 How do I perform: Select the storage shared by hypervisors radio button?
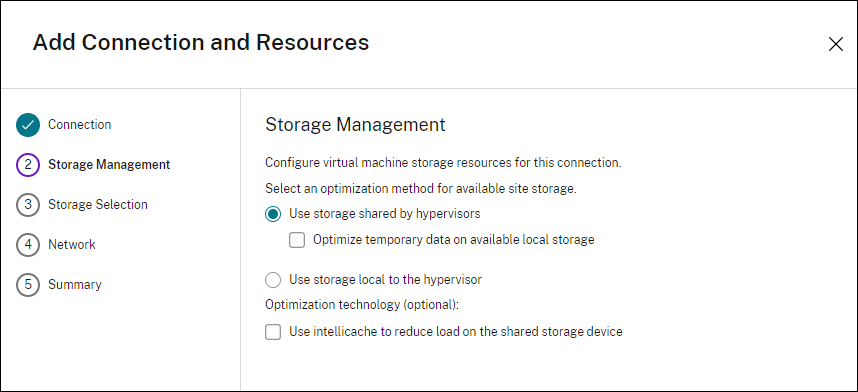(273, 214)
